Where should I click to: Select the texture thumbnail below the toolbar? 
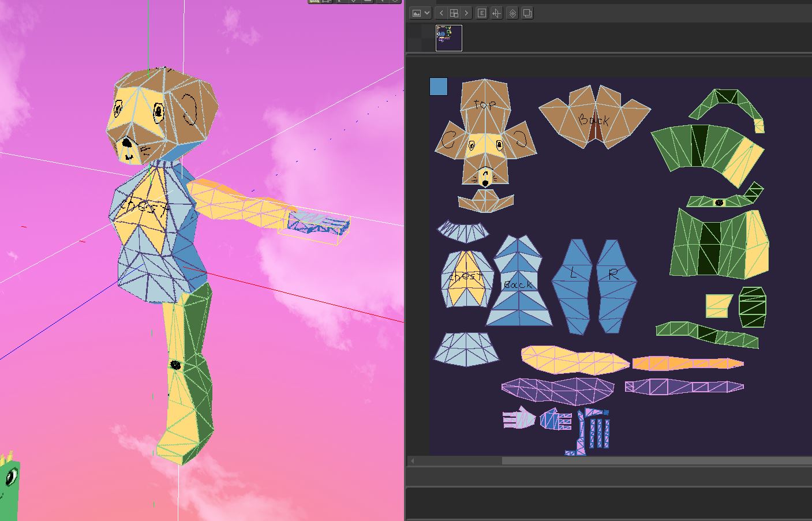[x=449, y=38]
